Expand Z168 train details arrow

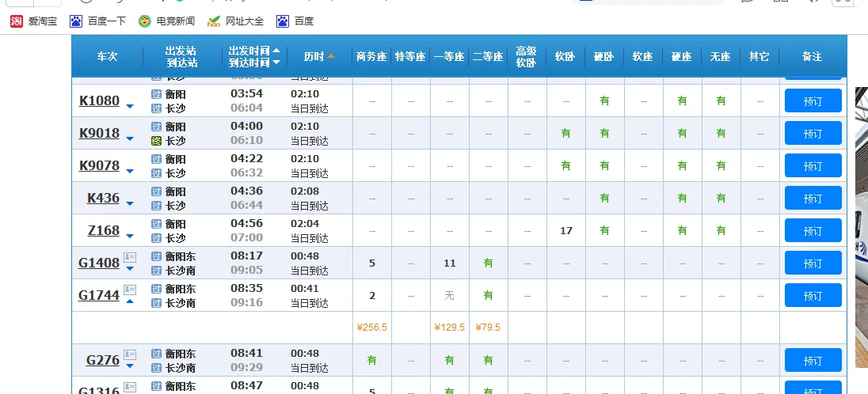tap(130, 236)
